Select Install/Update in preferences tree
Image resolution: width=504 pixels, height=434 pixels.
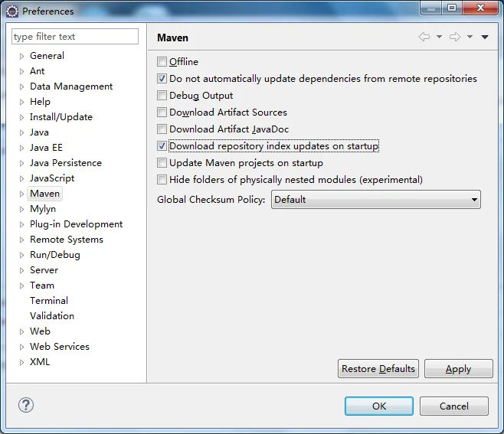click(x=61, y=117)
